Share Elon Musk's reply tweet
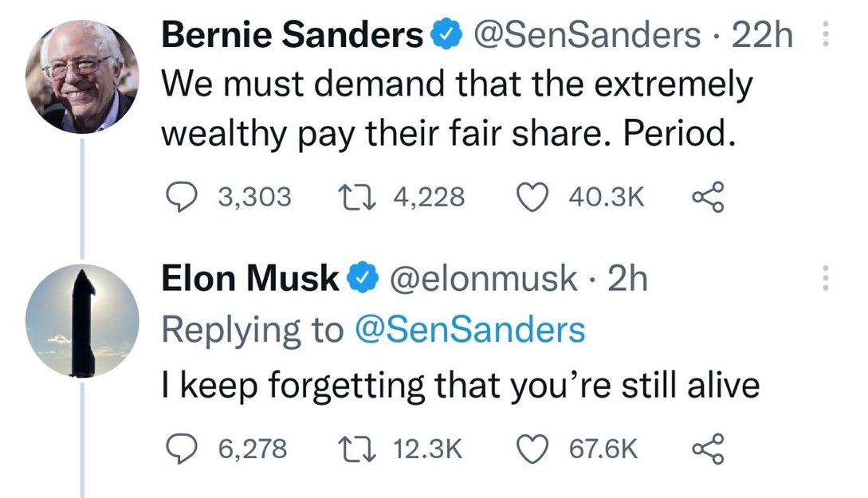This screenshot has width=868, height=498. pyautogui.click(x=708, y=448)
